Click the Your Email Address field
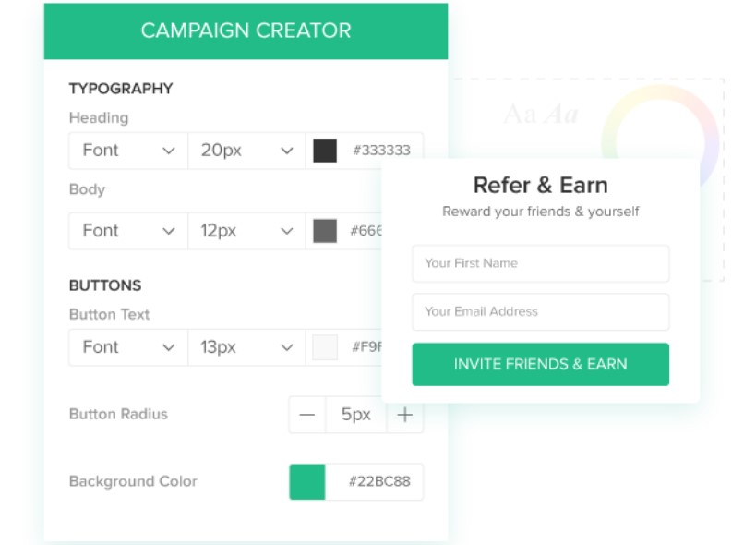The height and width of the screenshot is (545, 756). tap(541, 311)
